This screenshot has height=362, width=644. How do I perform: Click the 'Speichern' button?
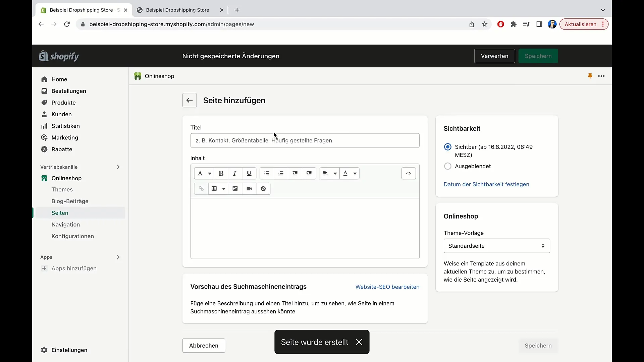(x=538, y=56)
